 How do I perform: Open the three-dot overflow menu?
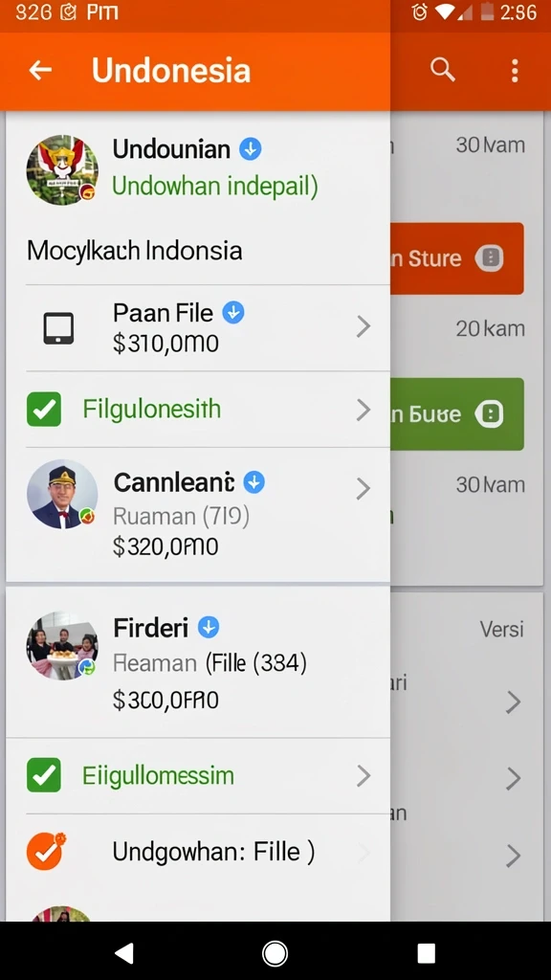(515, 71)
